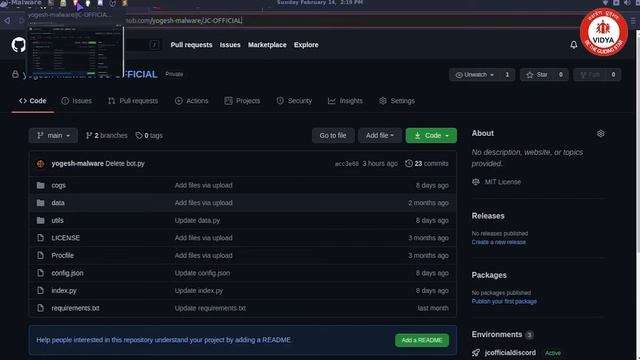Screen dimensions: 640x360
Task: Click the LICENSE file icon
Action: [x=40, y=238]
